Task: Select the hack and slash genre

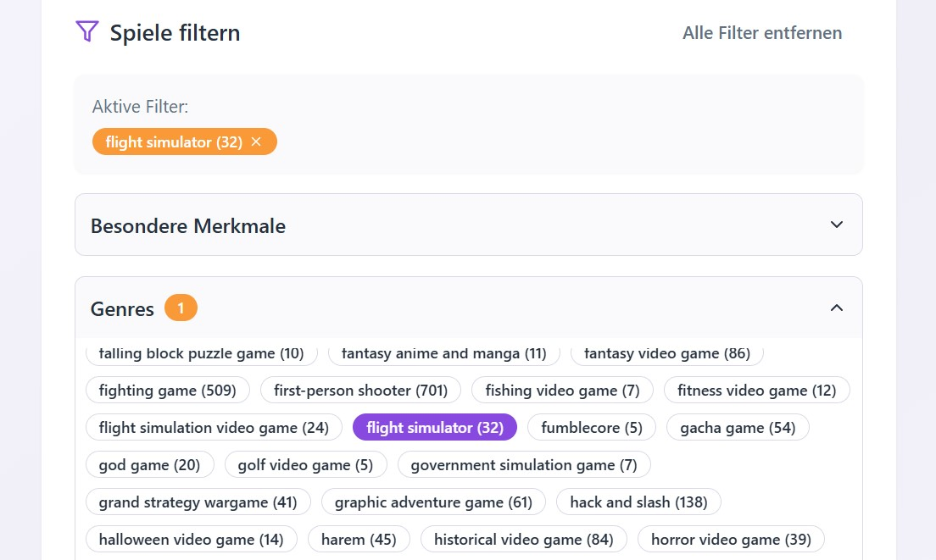Action: click(638, 502)
